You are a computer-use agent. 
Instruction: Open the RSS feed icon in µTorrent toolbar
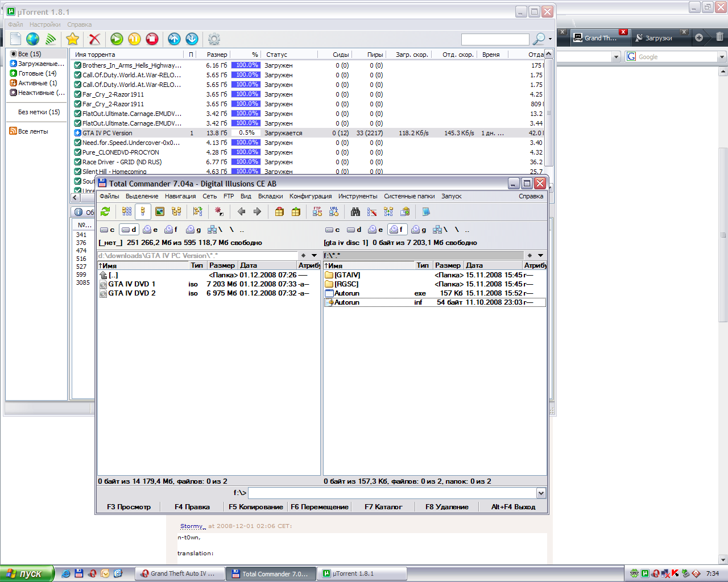[x=51, y=39]
